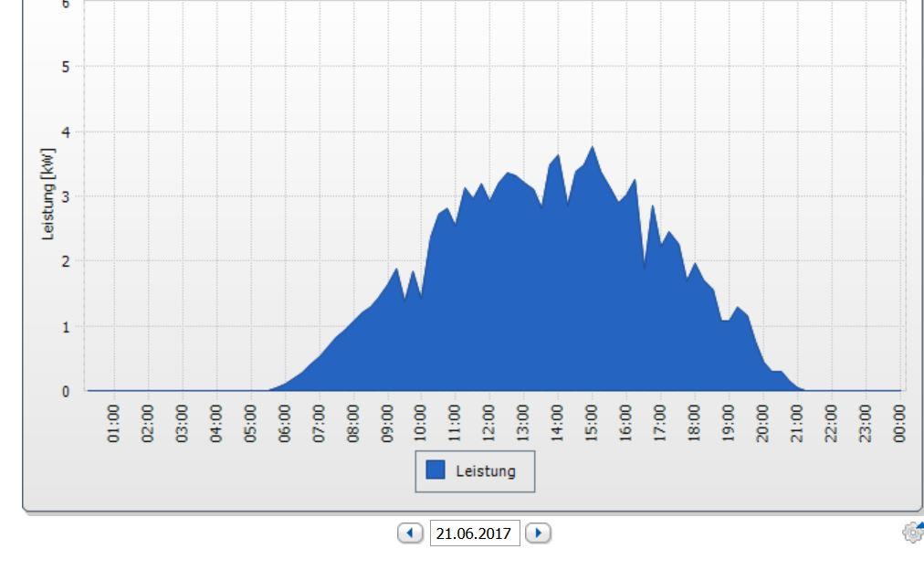The height and width of the screenshot is (570, 924).
Task: Click the y-axis value 1
Action: point(66,326)
